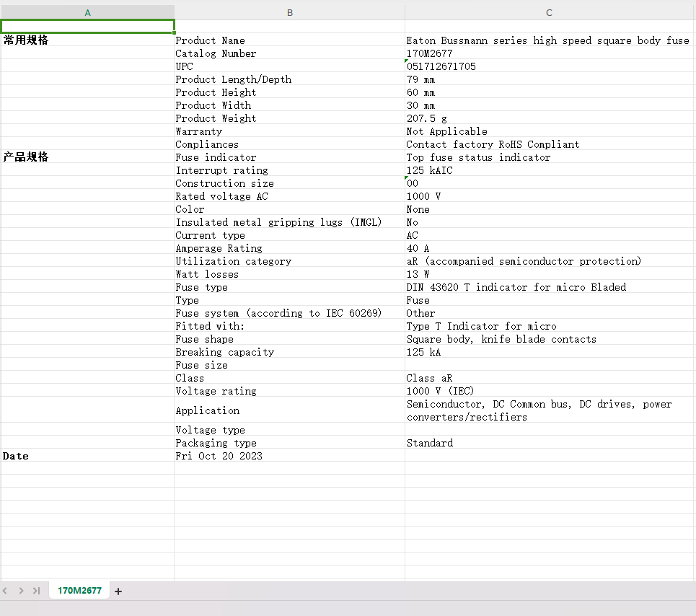696x616 pixels.
Task: Select the '051712671705' UPC value
Action: 549,66
